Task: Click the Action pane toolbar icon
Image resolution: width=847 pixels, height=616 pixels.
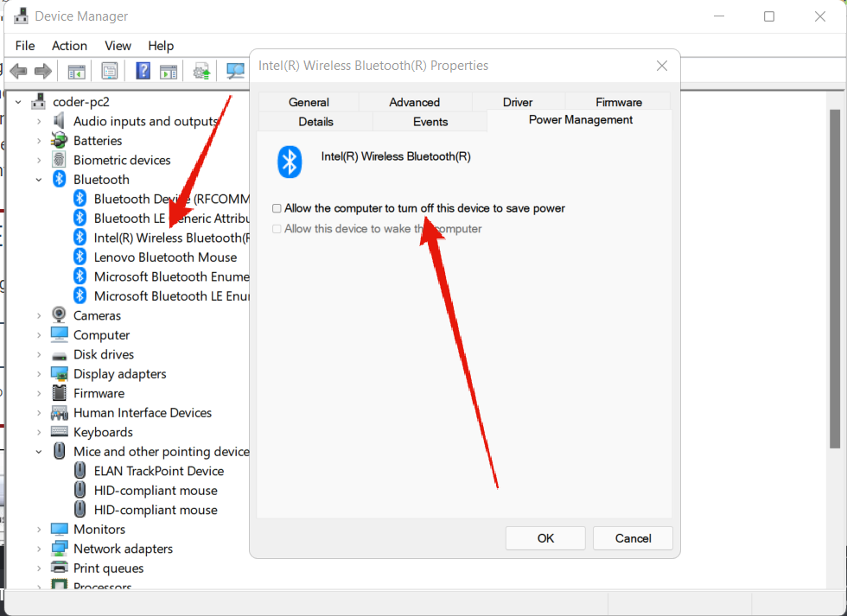Action: (x=169, y=71)
